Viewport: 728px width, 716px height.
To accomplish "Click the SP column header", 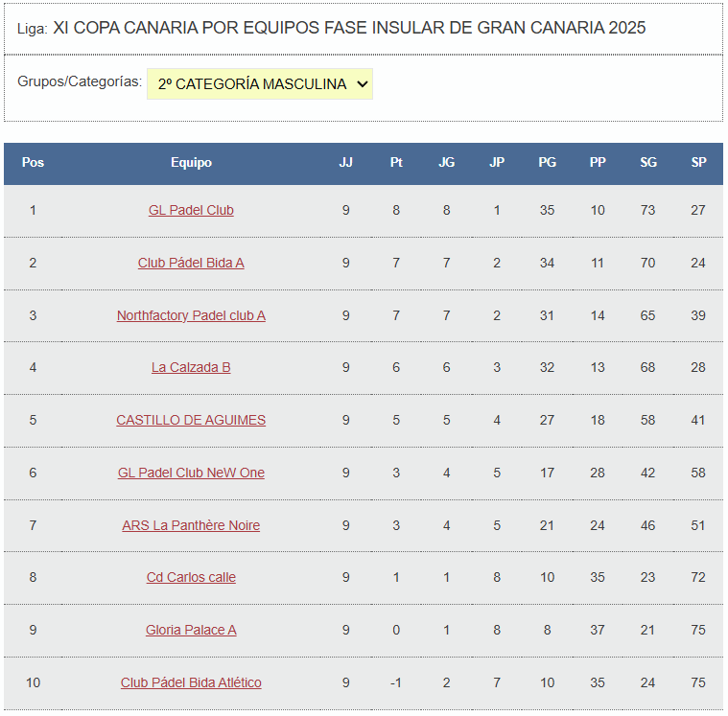I will (698, 163).
